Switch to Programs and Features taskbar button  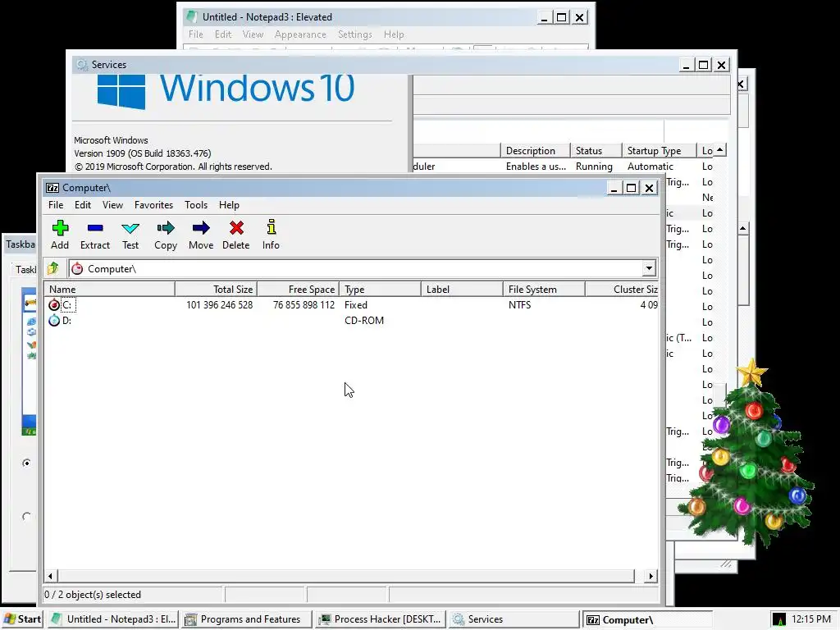point(246,619)
